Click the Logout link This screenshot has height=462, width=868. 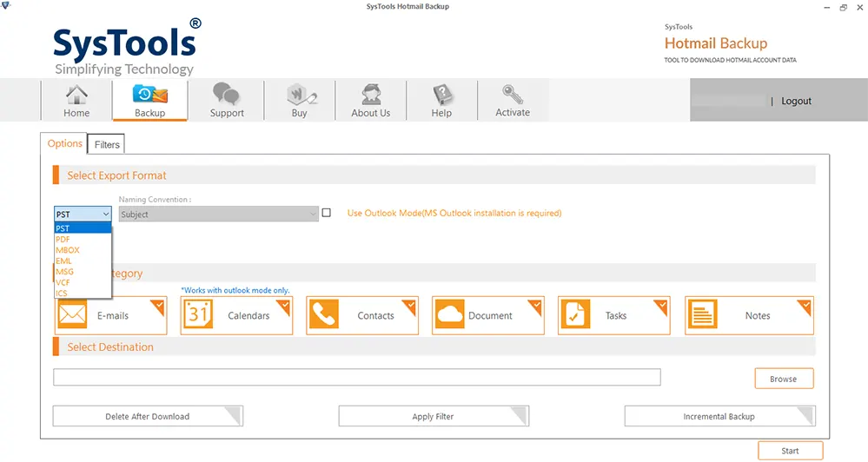tap(796, 102)
